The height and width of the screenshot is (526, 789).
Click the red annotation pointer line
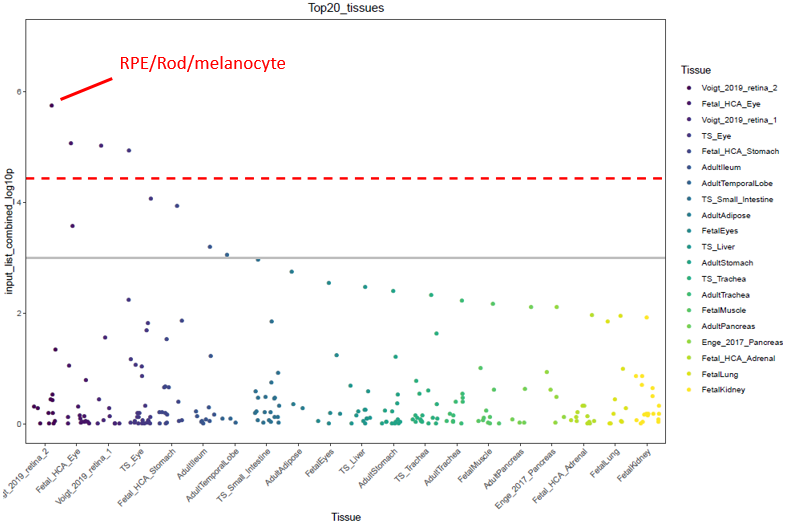coord(86,89)
